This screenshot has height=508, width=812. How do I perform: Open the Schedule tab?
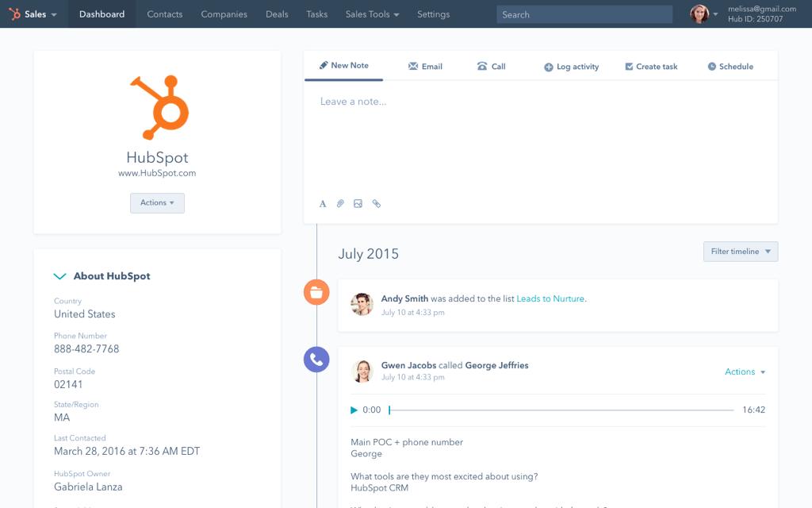(730, 67)
